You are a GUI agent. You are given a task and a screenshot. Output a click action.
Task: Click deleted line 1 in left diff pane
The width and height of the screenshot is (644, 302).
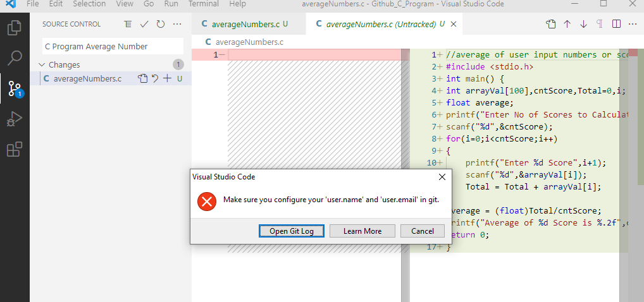[300, 55]
